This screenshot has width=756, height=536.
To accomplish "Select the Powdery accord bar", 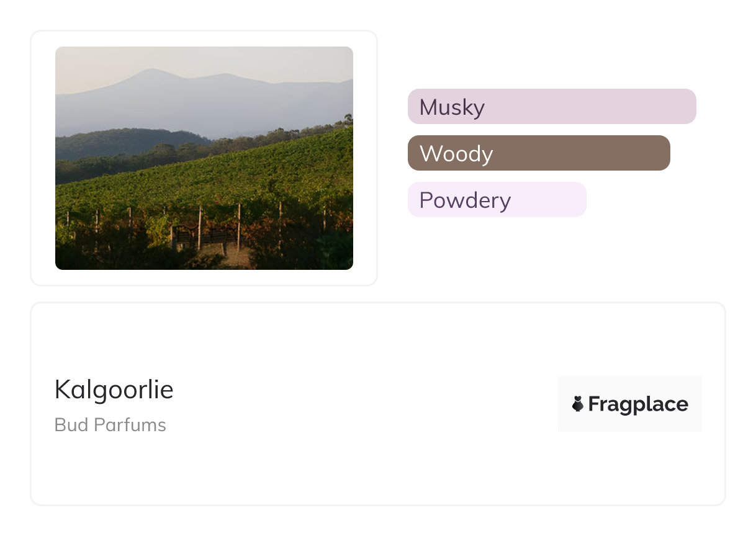I will coord(497,200).
